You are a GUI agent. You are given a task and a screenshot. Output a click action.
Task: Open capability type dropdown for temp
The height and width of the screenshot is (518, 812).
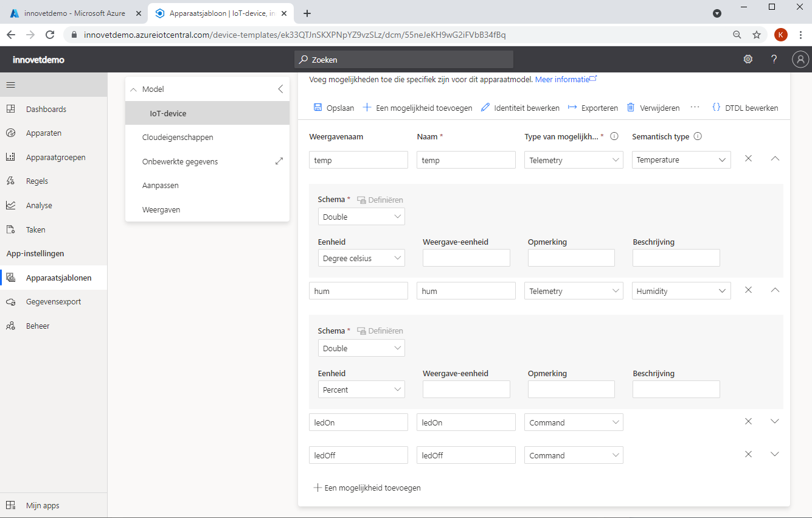point(574,160)
